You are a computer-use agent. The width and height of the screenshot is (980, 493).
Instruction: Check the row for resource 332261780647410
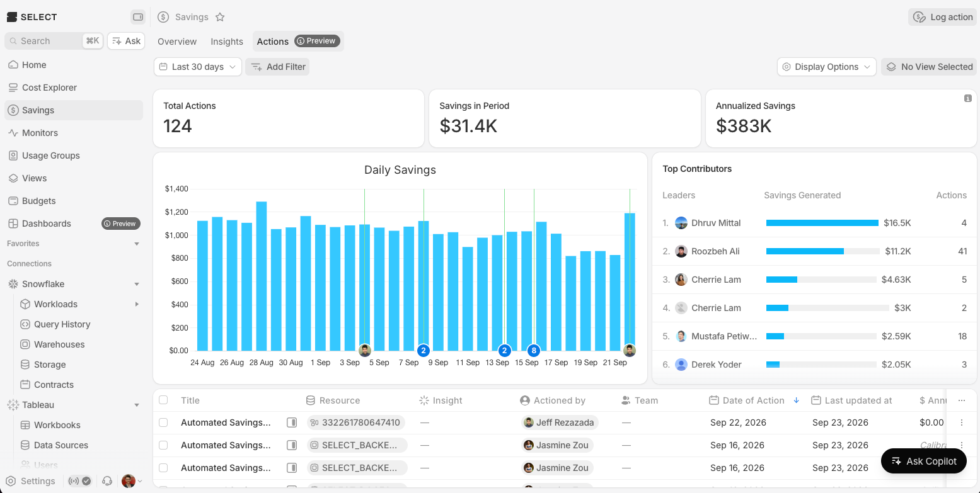[x=164, y=422]
